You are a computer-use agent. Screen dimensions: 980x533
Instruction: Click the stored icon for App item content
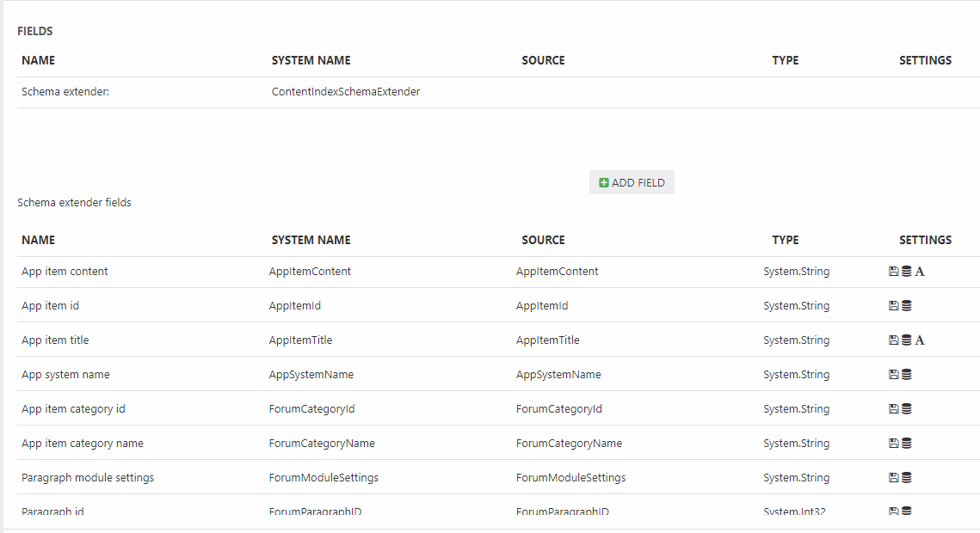point(893,272)
